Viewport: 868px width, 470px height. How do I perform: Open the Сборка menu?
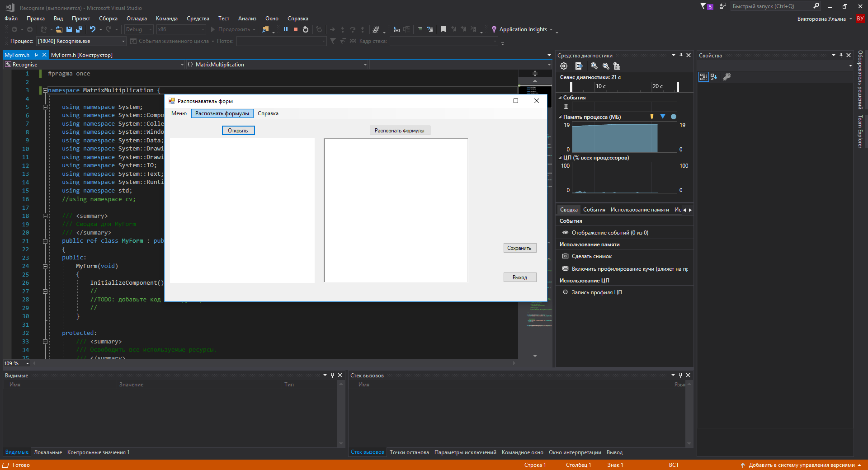tap(108, 19)
